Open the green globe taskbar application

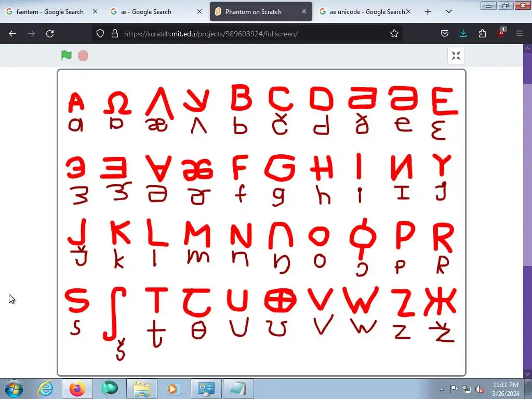click(110, 389)
